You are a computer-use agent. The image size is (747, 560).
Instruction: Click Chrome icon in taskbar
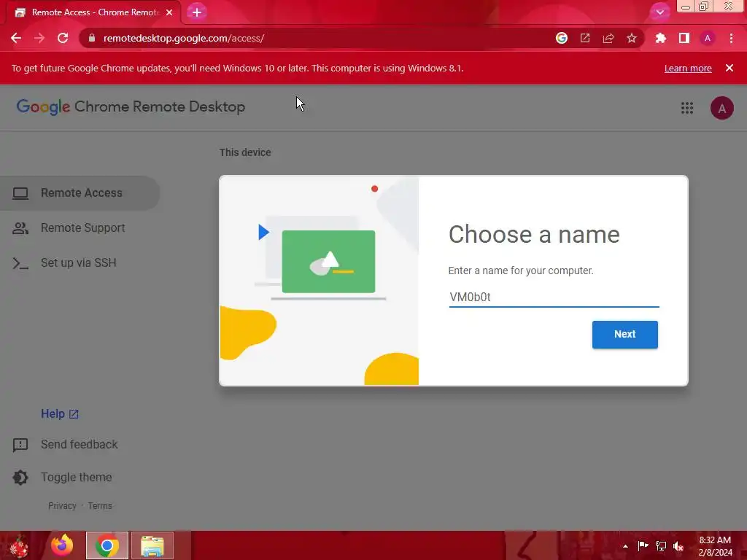pos(107,545)
